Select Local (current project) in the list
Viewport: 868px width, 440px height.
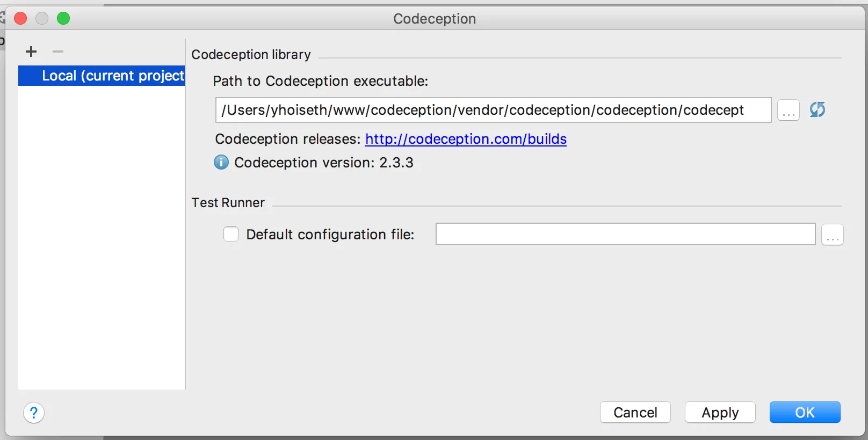click(102, 76)
